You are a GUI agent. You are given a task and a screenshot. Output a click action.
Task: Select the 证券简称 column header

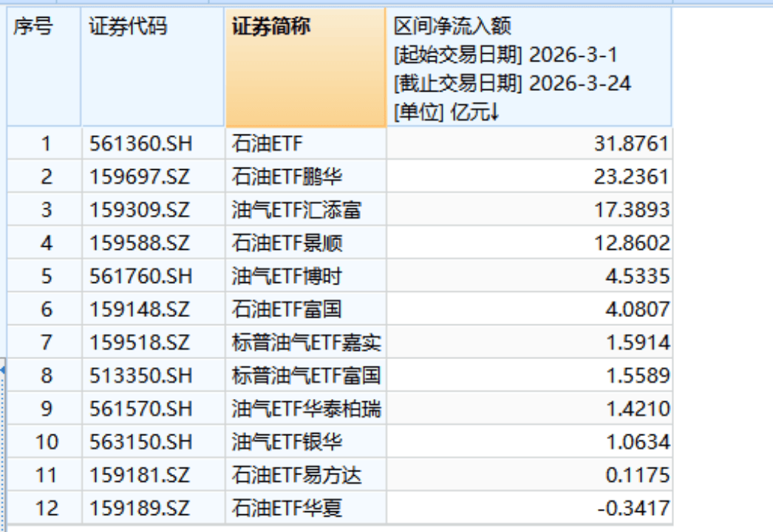271,27
